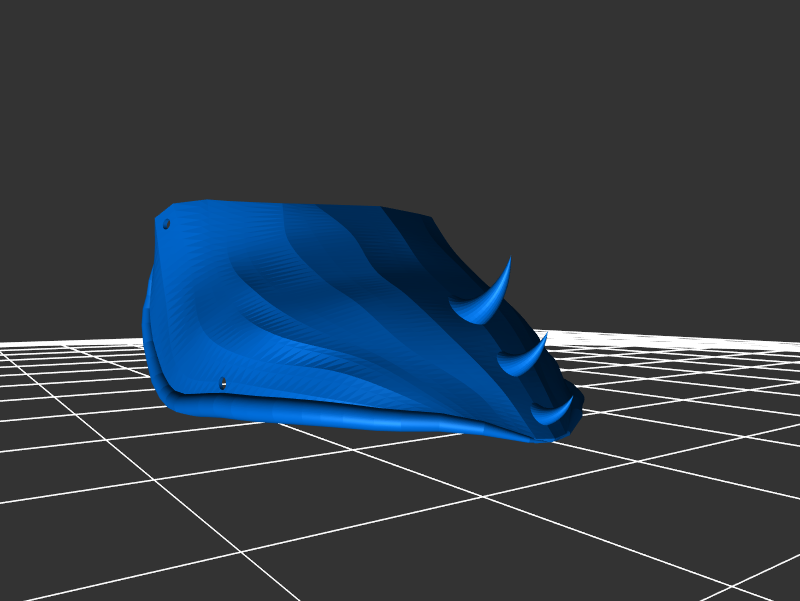Pick the small hole near the lower-left edge
This screenshot has height=601, width=800.
tap(223, 383)
